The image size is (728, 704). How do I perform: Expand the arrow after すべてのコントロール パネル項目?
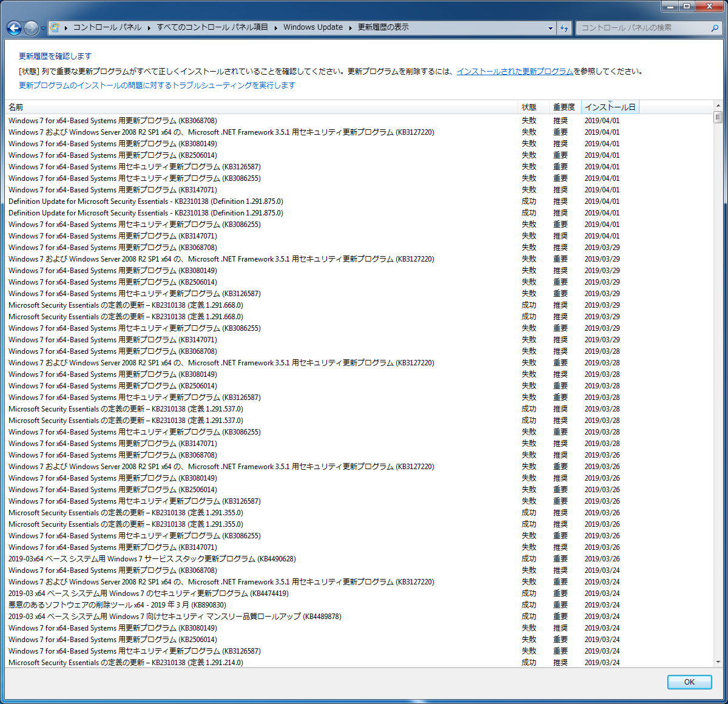[x=275, y=27]
